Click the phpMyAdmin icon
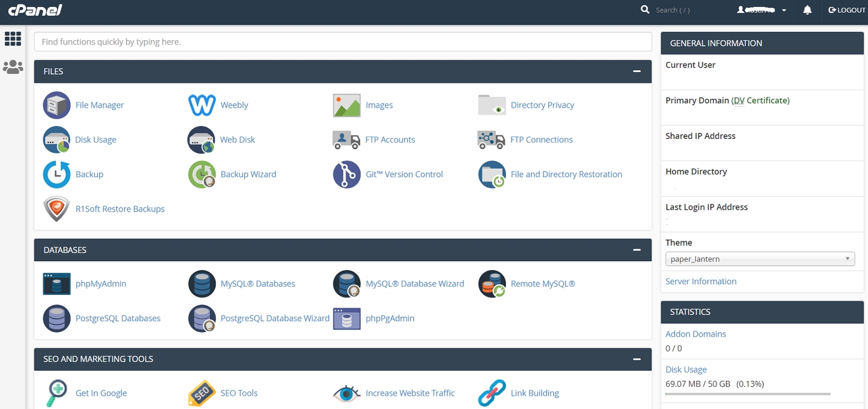 click(x=57, y=283)
